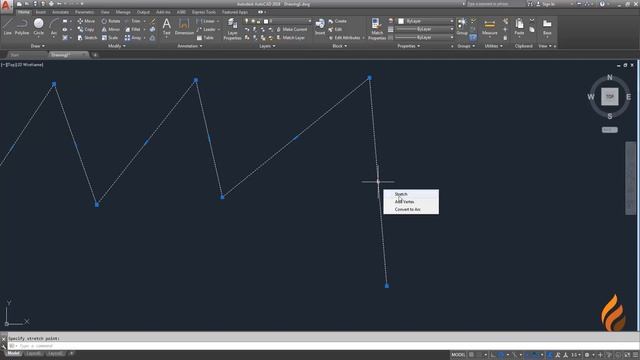Select the Dimension tool
640x360 pixels.
tap(184, 27)
